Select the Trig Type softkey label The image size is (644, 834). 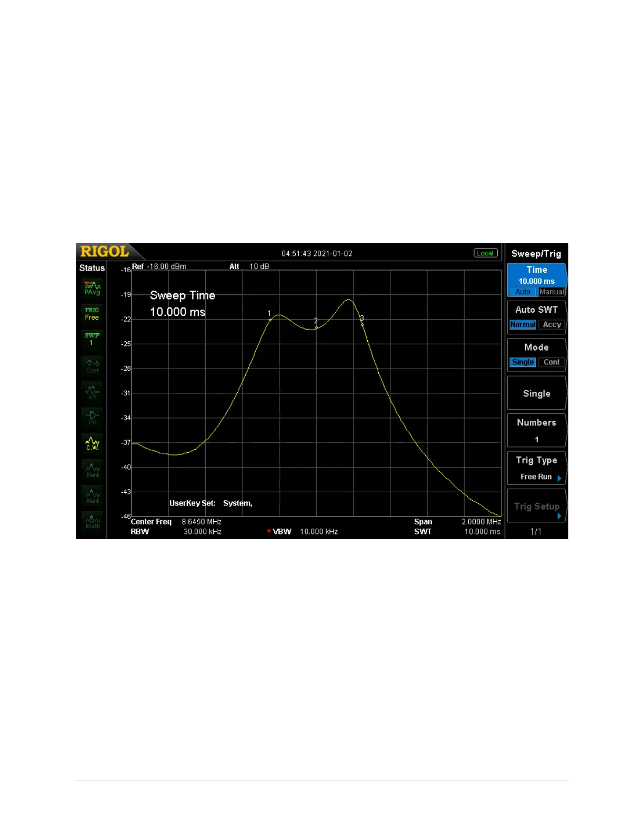(x=537, y=460)
